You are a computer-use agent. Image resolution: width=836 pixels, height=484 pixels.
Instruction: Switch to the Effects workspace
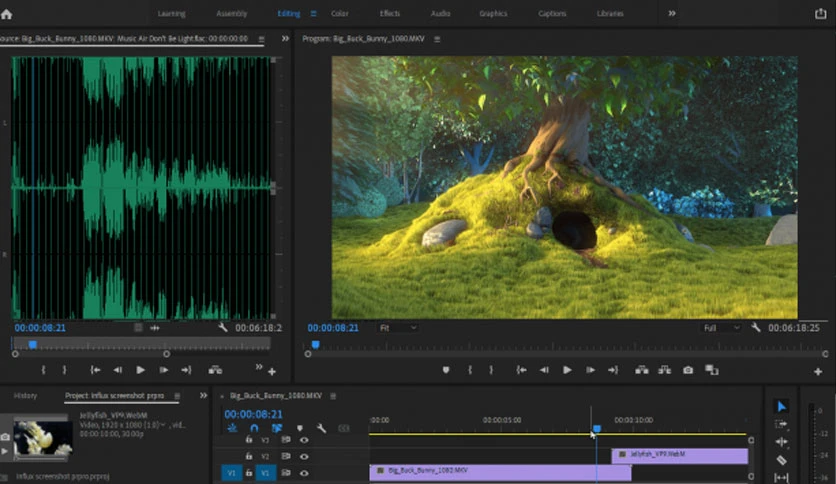click(390, 14)
